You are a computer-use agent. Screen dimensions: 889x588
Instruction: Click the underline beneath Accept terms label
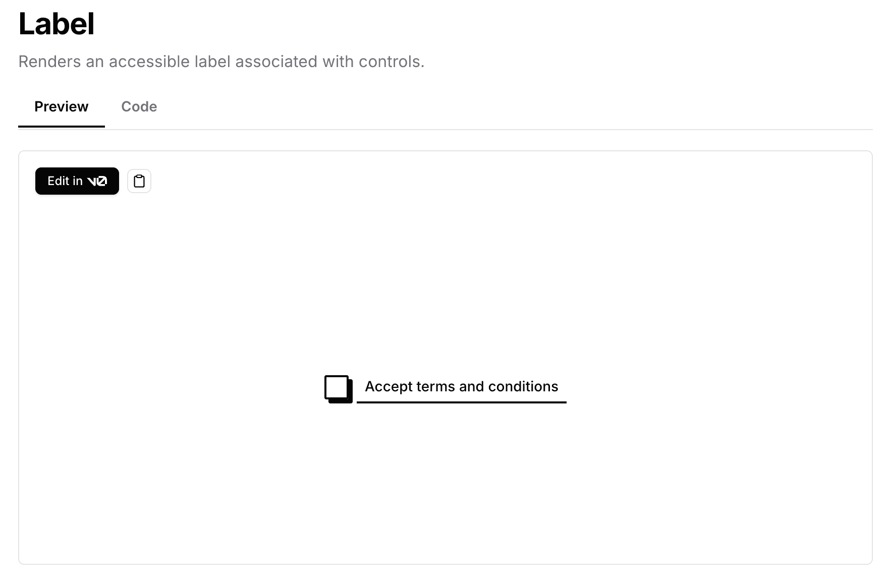coord(461,402)
